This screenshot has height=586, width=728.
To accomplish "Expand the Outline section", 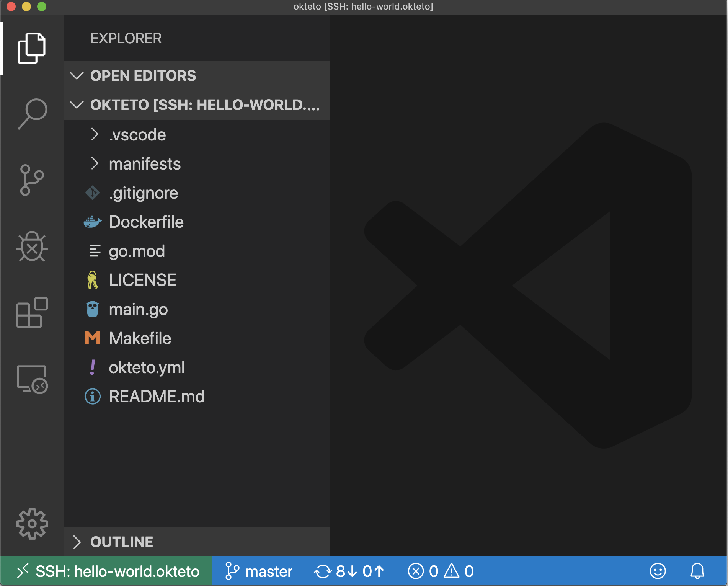I will pos(197,542).
